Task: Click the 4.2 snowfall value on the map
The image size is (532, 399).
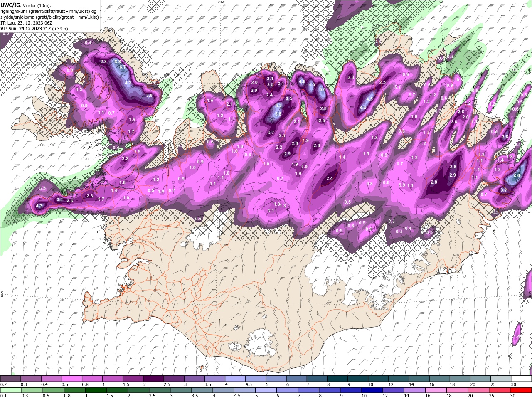Action: tap(128, 83)
